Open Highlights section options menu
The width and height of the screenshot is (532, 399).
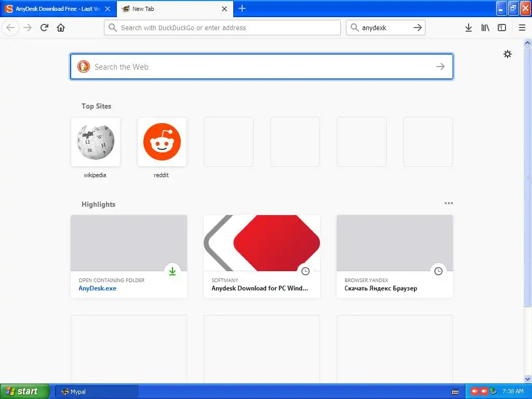point(448,203)
